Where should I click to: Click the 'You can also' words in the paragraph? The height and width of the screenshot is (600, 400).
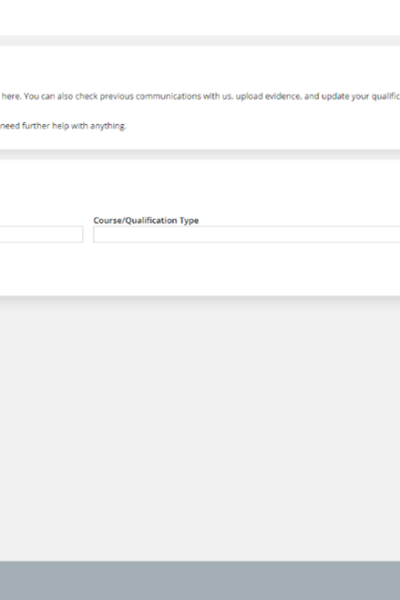pyautogui.click(x=49, y=96)
